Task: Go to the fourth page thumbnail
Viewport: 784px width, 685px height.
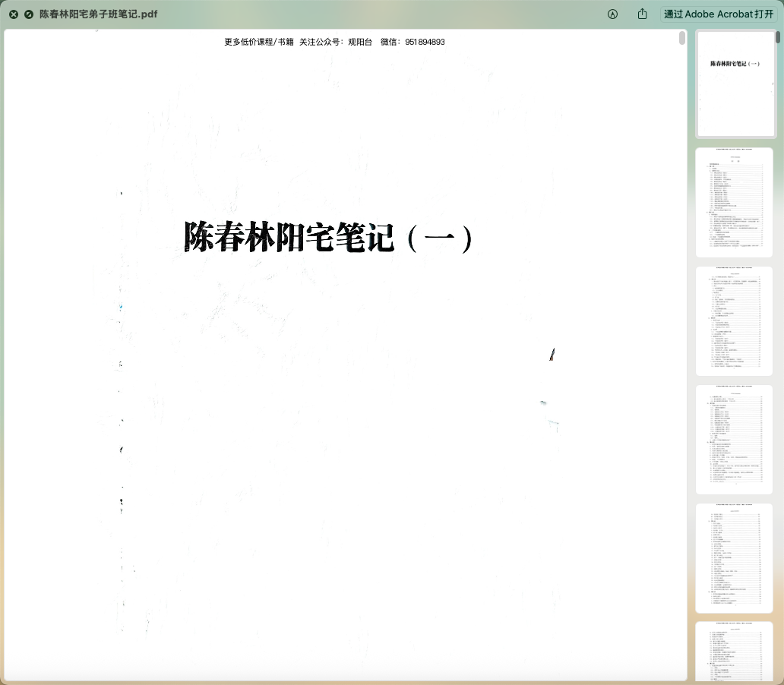Action: 734,439
